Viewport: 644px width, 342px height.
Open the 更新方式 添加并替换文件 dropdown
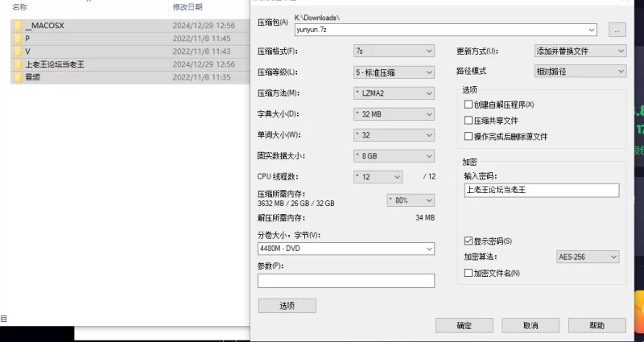click(x=580, y=51)
